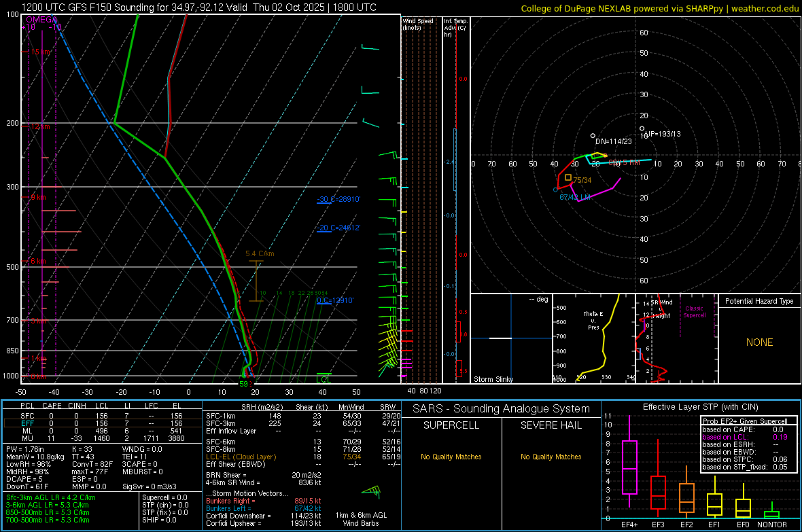Click the Effective Layer STP chart title
Image resolution: width=802 pixels, height=532 pixels.
tap(700, 407)
